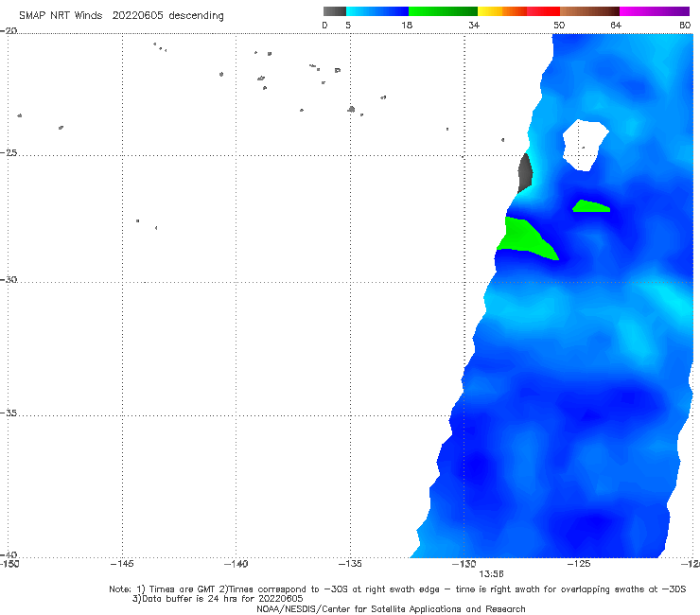Image resolution: width=700 pixels, height=615 pixels.
Task: Click the blue 5-18 segment of the color bar
Action: coord(377,11)
